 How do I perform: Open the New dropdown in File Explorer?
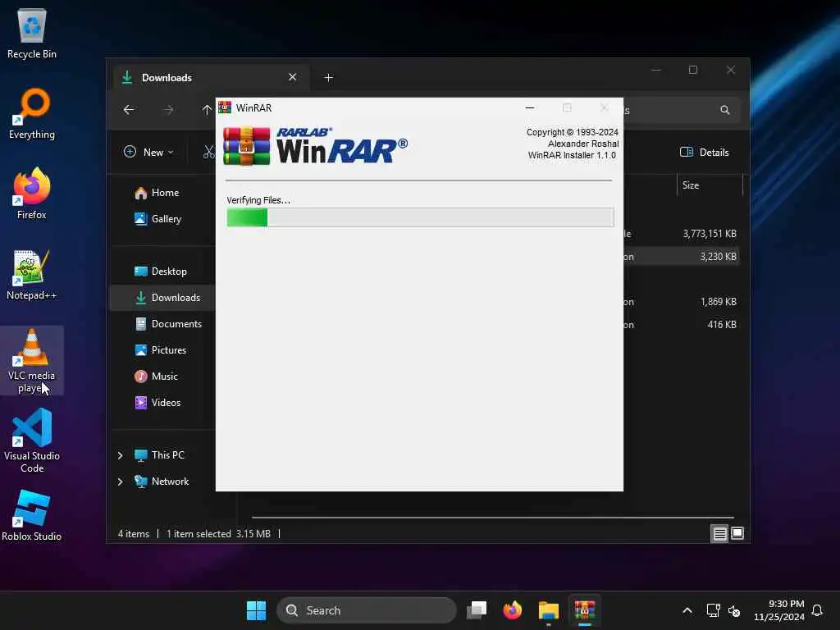148,152
